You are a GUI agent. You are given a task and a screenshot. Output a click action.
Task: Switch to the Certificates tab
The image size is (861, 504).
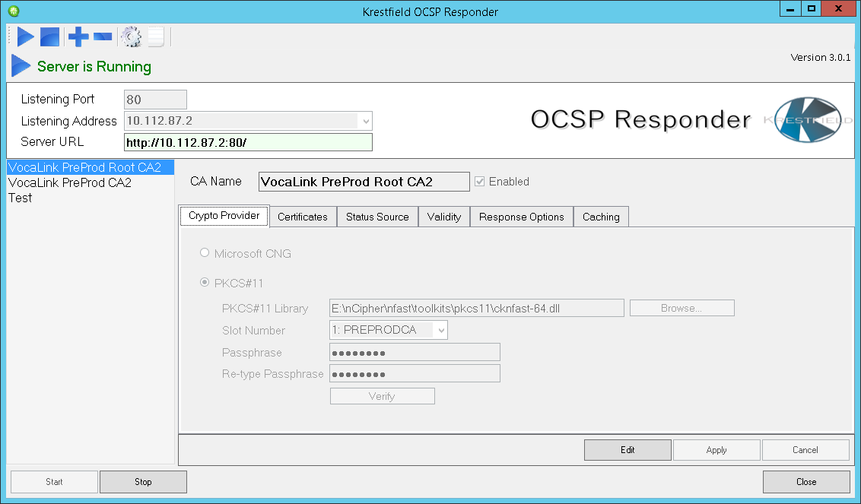pyautogui.click(x=302, y=216)
